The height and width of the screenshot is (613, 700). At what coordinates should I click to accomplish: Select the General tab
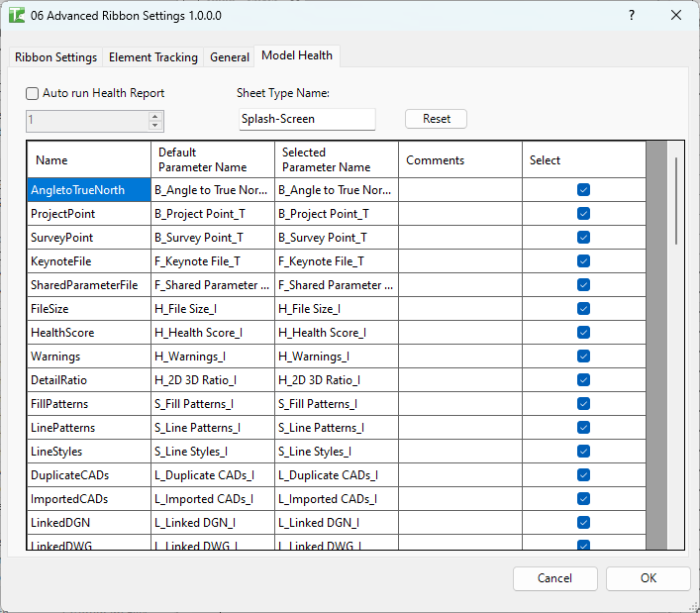tap(229, 57)
